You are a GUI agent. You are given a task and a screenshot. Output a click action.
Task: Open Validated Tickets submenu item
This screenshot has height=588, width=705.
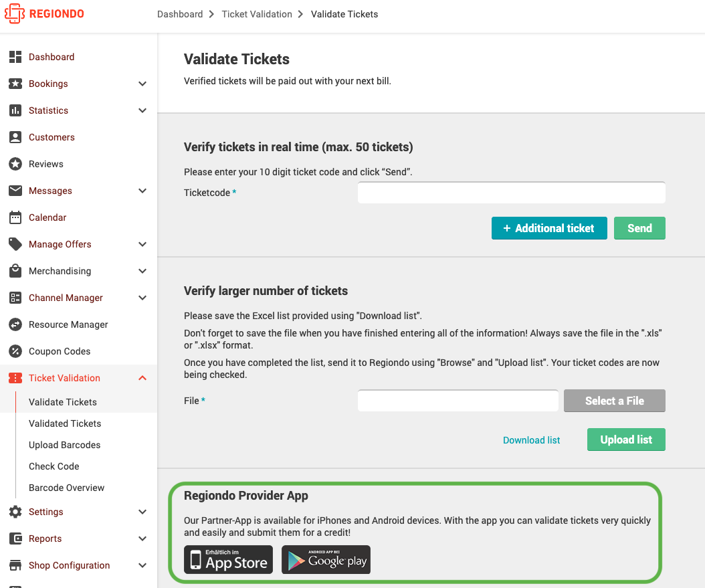tap(65, 423)
